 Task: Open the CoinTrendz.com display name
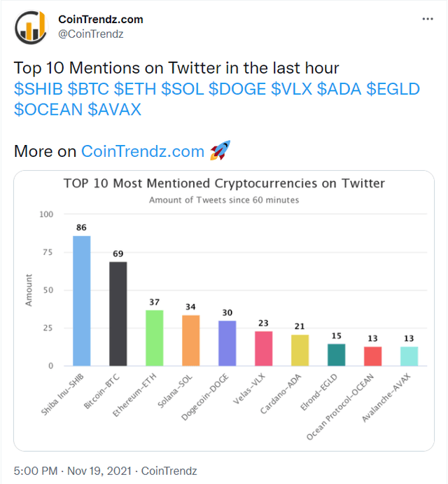pyautogui.click(x=101, y=19)
